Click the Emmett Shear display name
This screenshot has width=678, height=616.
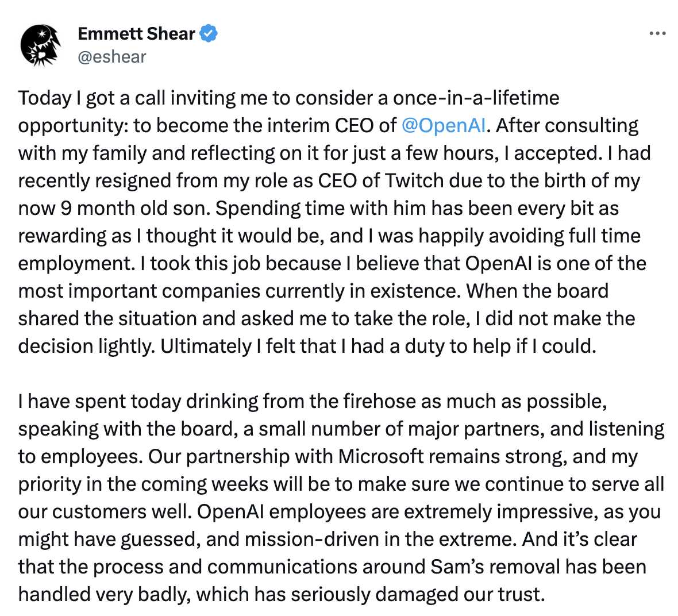coord(136,34)
